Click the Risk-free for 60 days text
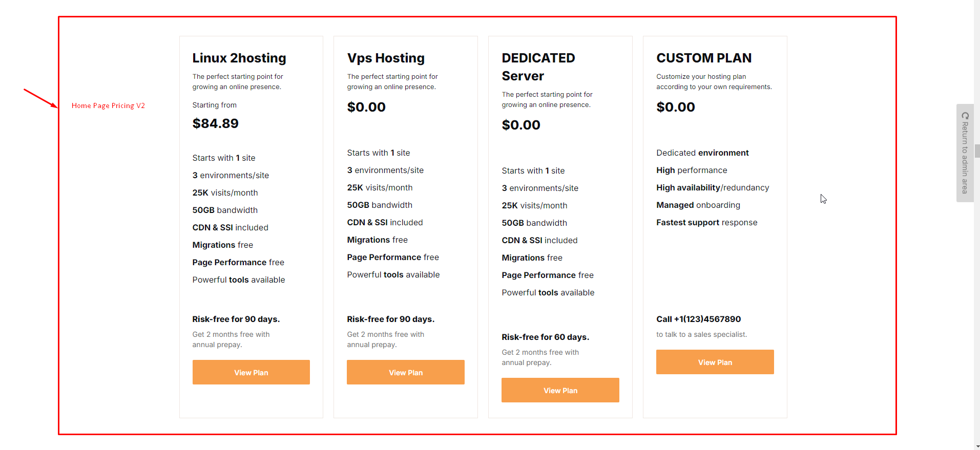 [545, 337]
